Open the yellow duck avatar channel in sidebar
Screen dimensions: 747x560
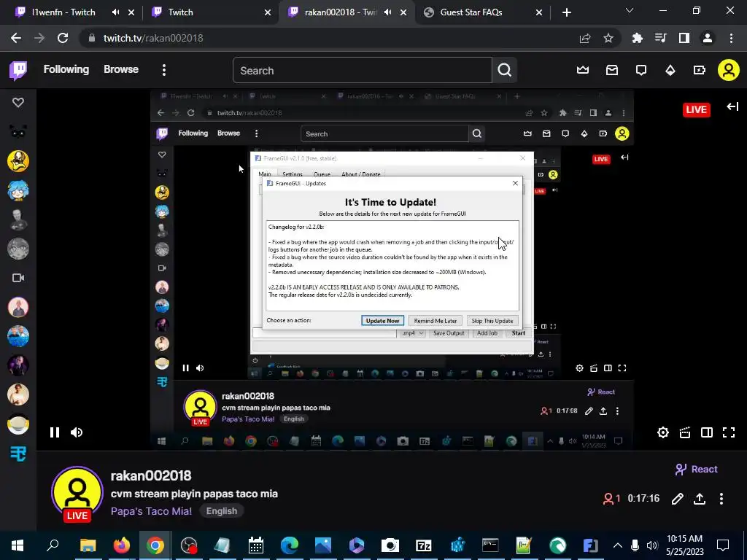click(18, 161)
